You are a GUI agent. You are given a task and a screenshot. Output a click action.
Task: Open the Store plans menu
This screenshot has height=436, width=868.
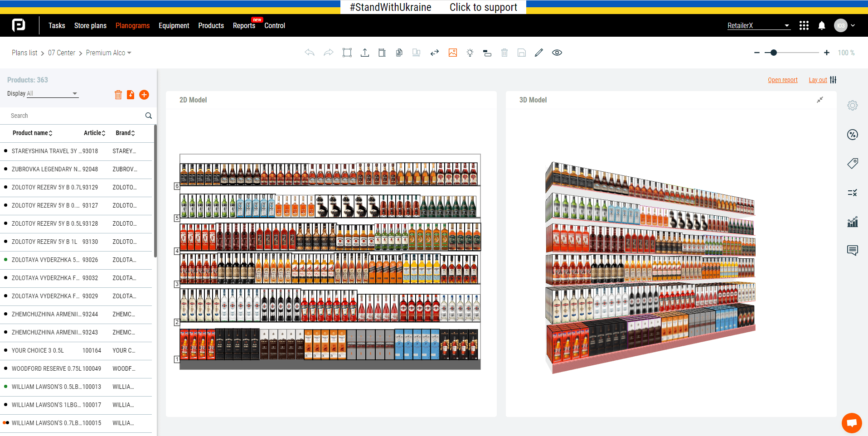[90, 26]
